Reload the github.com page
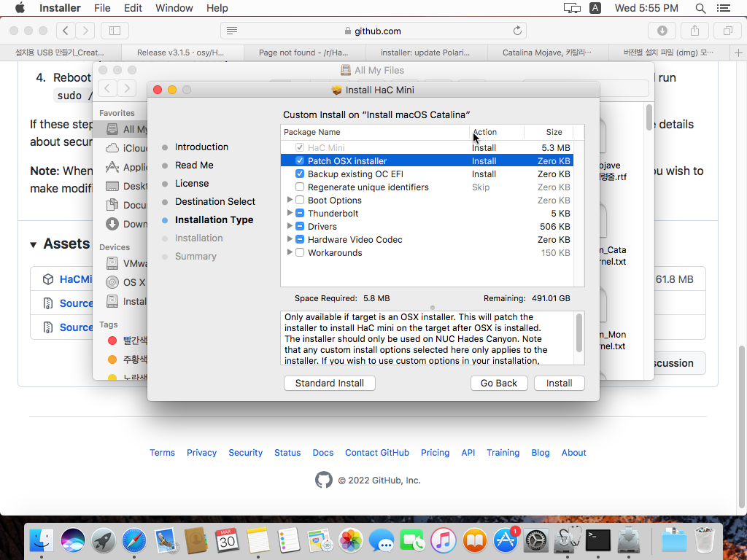The height and width of the screenshot is (560, 747). coord(517,31)
